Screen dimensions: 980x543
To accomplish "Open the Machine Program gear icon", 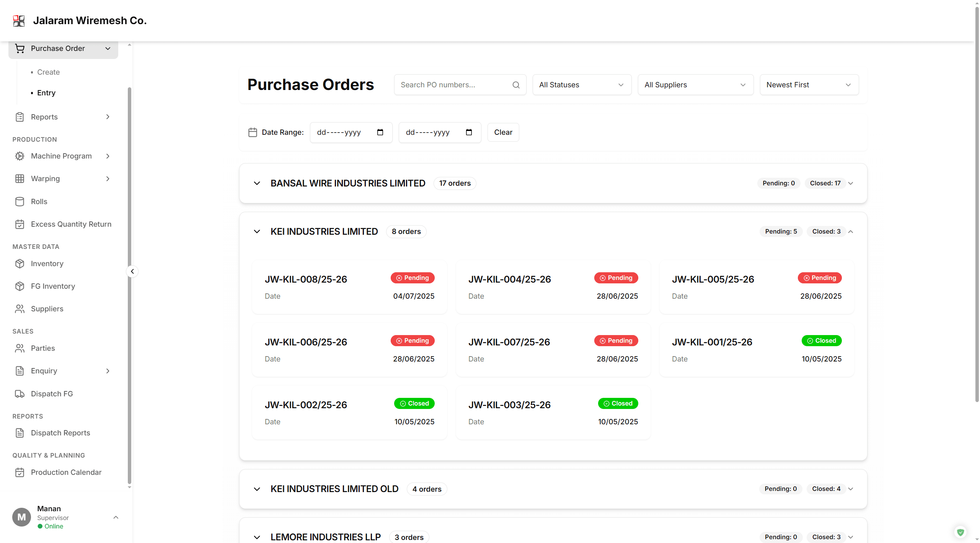I will point(20,156).
